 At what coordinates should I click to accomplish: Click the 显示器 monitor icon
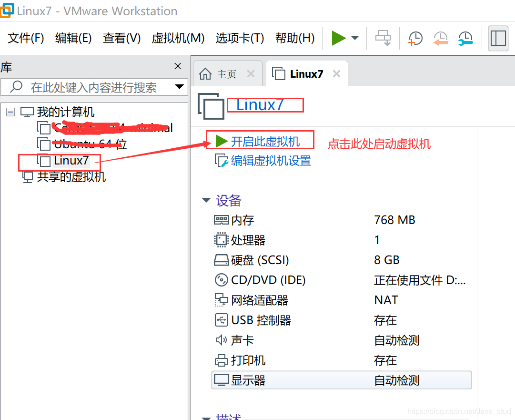(222, 380)
